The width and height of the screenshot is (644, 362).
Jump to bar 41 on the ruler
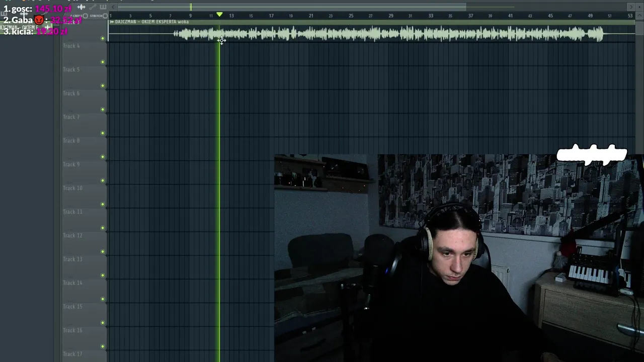510,16
